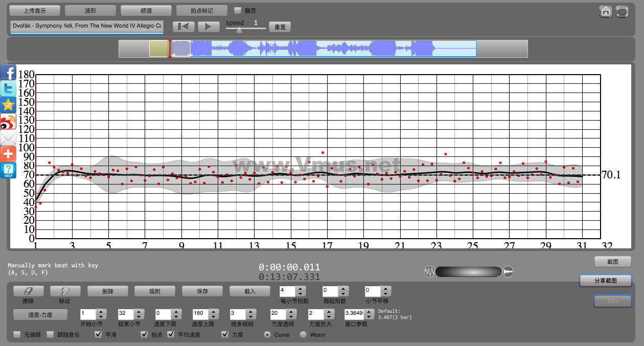The height and width of the screenshot is (346, 644).
Task: Share via the Twitter sidebar icon
Action: [x=8, y=89]
